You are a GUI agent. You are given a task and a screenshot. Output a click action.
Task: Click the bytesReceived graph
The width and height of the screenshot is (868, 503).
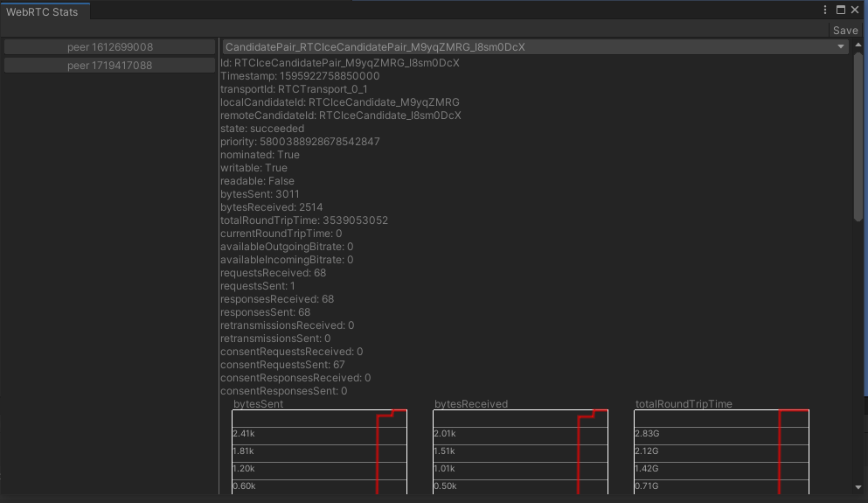tap(520, 452)
